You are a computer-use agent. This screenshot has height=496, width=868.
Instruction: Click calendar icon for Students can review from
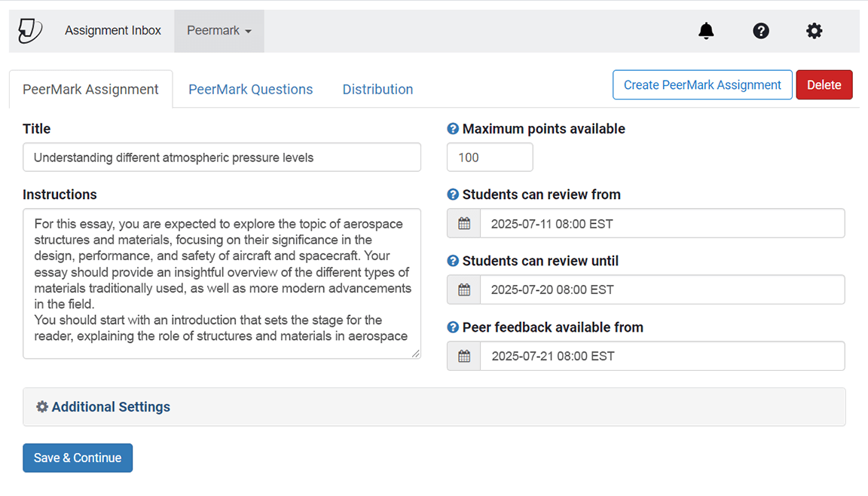(464, 224)
